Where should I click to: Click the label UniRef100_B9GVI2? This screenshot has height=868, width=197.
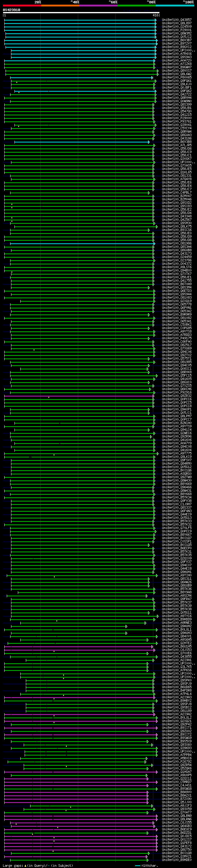click(176, 47)
